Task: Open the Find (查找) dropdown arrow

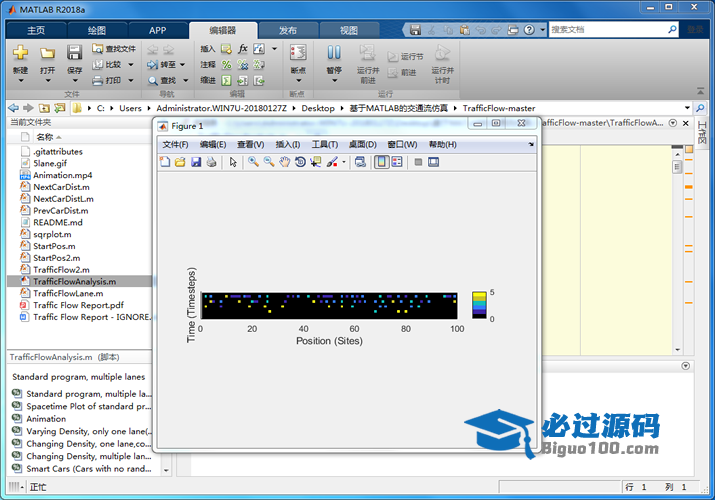Action: [186, 81]
